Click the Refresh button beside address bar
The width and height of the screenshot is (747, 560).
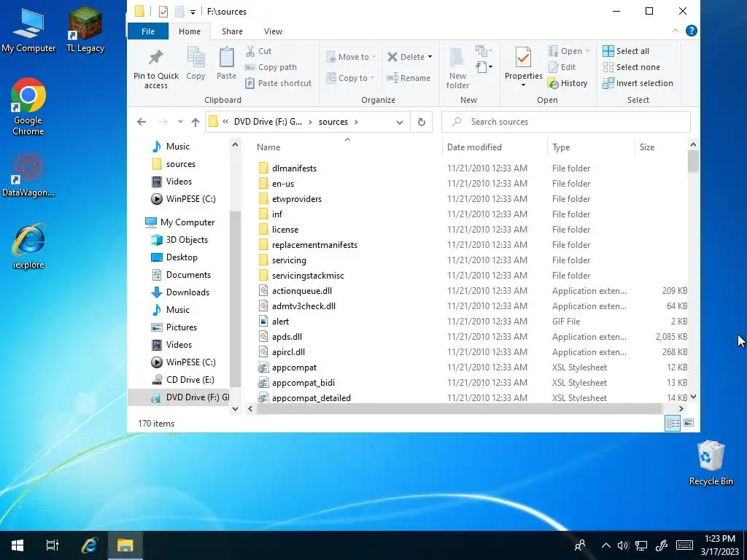pos(422,122)
